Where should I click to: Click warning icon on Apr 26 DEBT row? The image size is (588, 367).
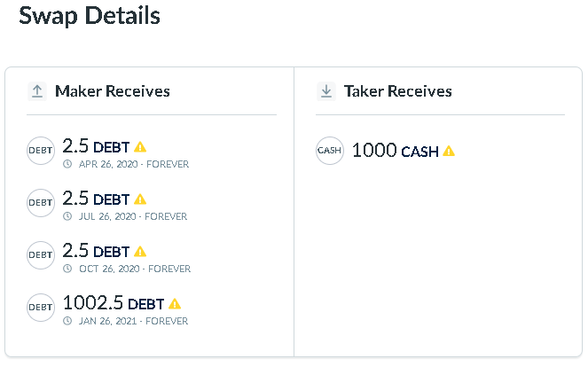click(140, 147)
